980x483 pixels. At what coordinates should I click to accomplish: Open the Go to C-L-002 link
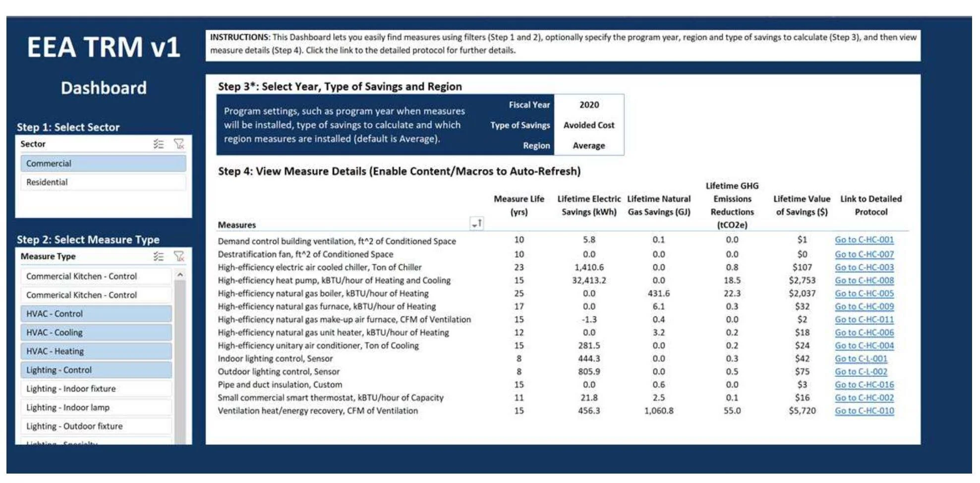(x=861, y=372)
